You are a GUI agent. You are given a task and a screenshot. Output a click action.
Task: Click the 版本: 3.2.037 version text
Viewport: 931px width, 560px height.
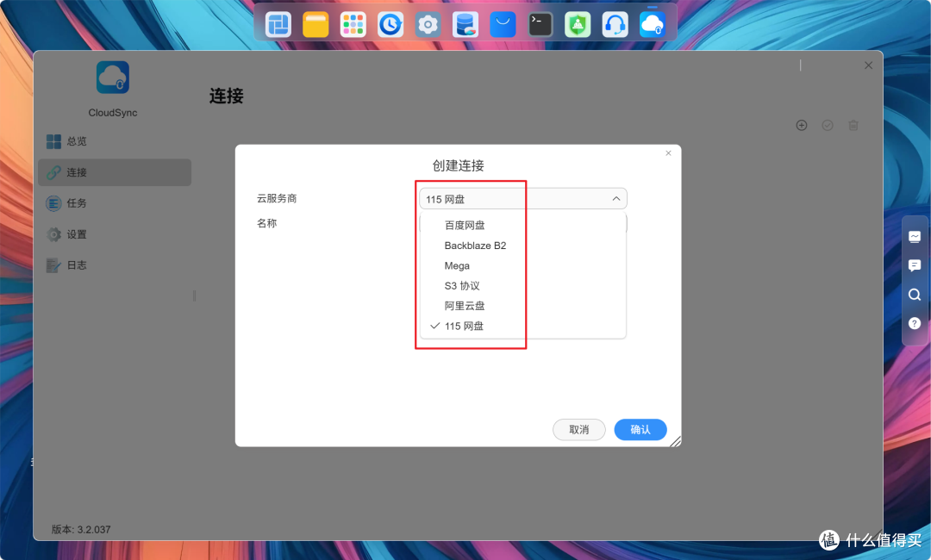click(x=81, y=529)
